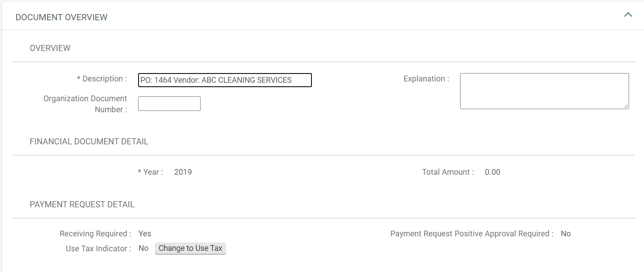Screen dimensions: 644x272
Task: Click the Document Overview header title
Action: tap(62, 18)
